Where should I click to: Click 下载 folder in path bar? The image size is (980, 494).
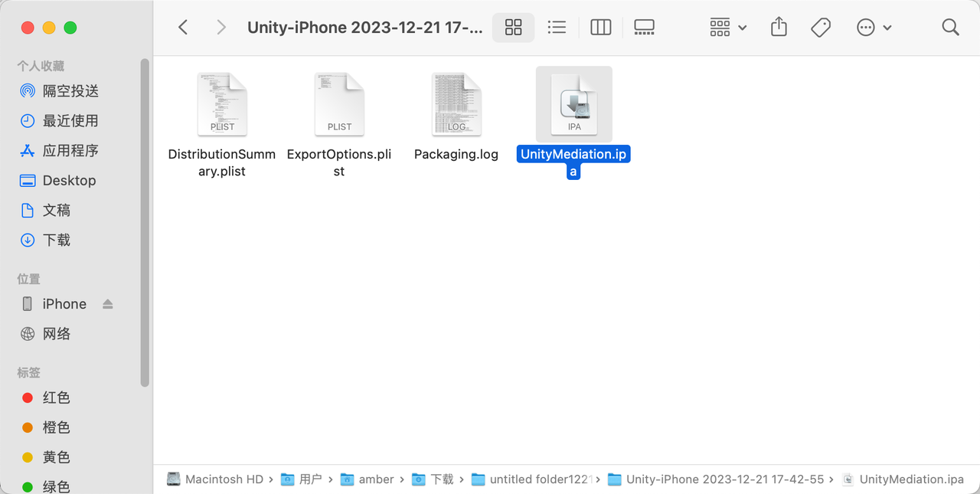433,479
